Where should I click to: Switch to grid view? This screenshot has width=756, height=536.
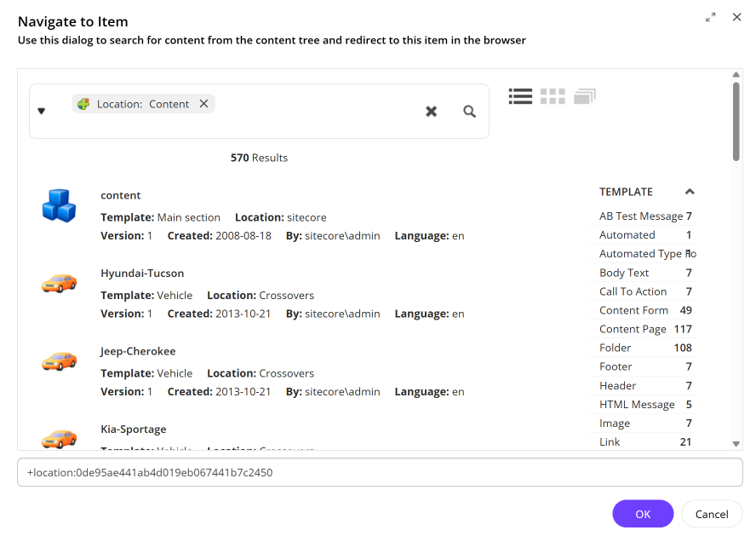pos(553,96)
